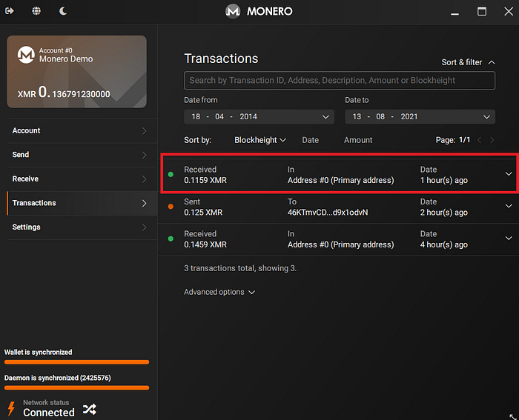The height and width of the screenshot is (420, 519).
Task: Click orange status dot of 0.125 XMR transaction
Action: click(x=171, y=207)
